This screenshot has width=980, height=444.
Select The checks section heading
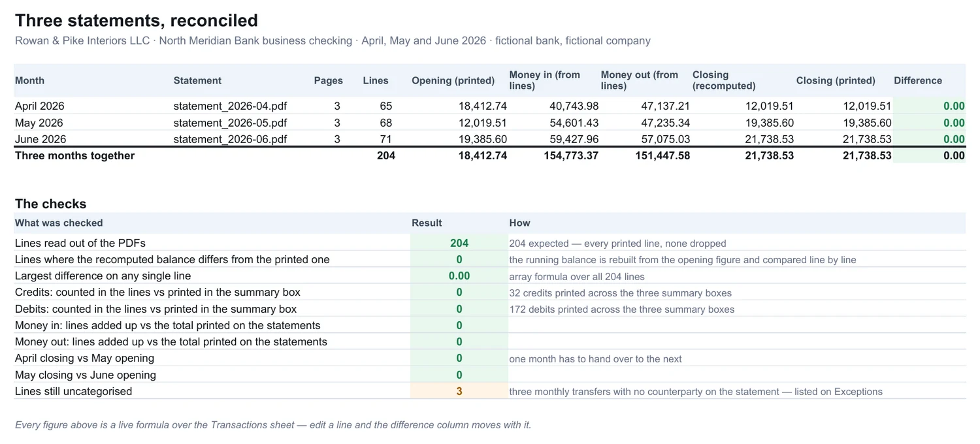pos(50,204)
